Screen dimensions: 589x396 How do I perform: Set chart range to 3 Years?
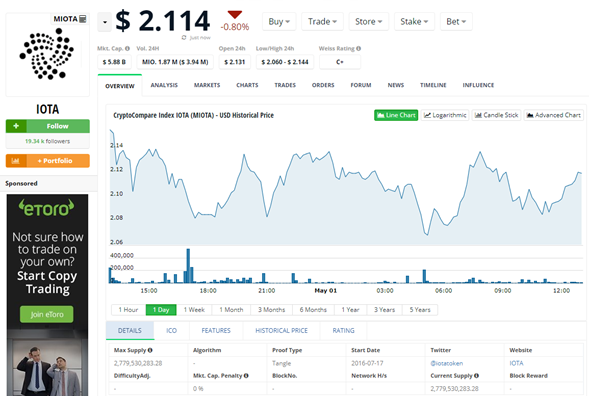pos(385,310)
